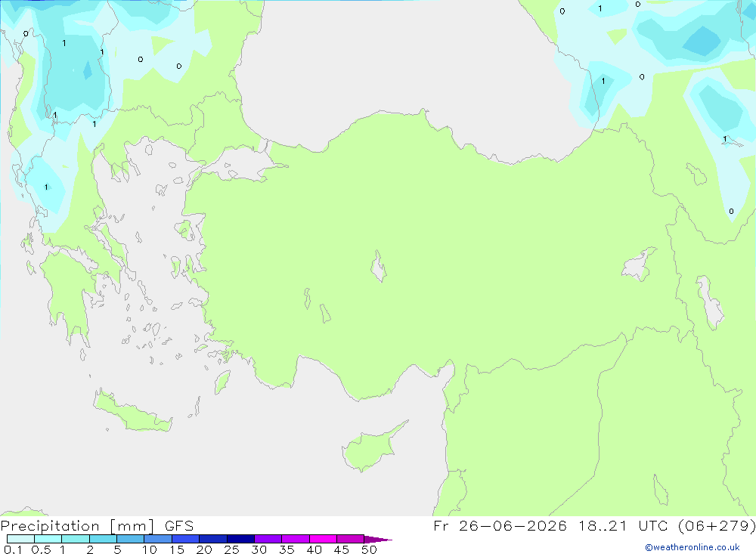This screenshot has width=756, height=554.
Task: Click the legend value '20'
Action: pos(204,549)
